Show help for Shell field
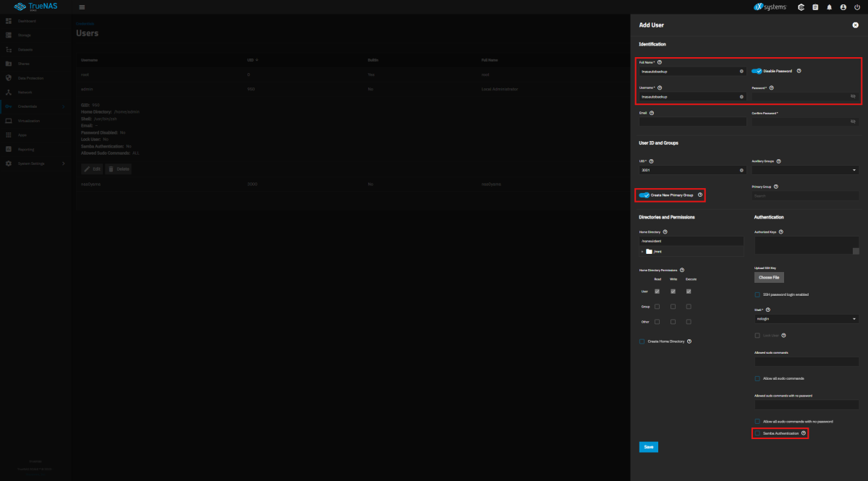The height and width of the screenshot is (481, 868). pos(768,310)
